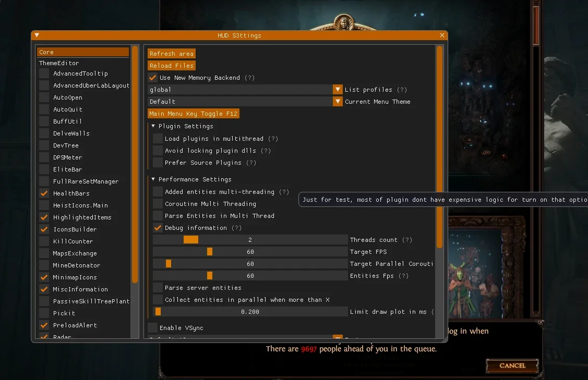Enable the Coroutine Multi Threading checkbox
Screen dimensions: 588x380
pos(158,204)
